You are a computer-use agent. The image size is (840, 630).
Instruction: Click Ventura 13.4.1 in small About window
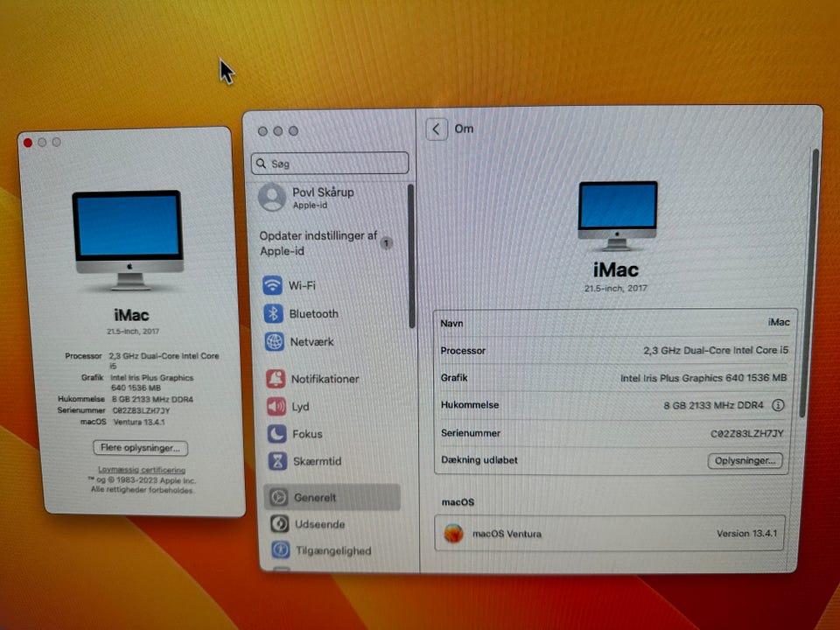[x=139, y=422]
